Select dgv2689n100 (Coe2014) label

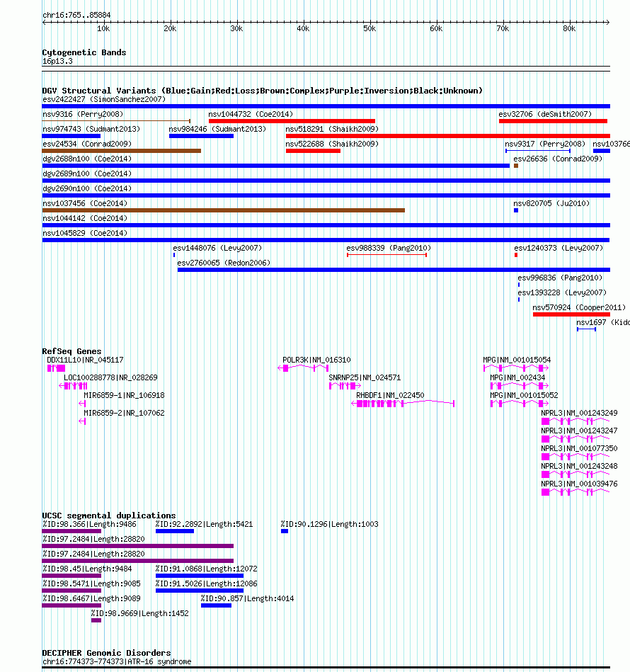coord(87,174)
